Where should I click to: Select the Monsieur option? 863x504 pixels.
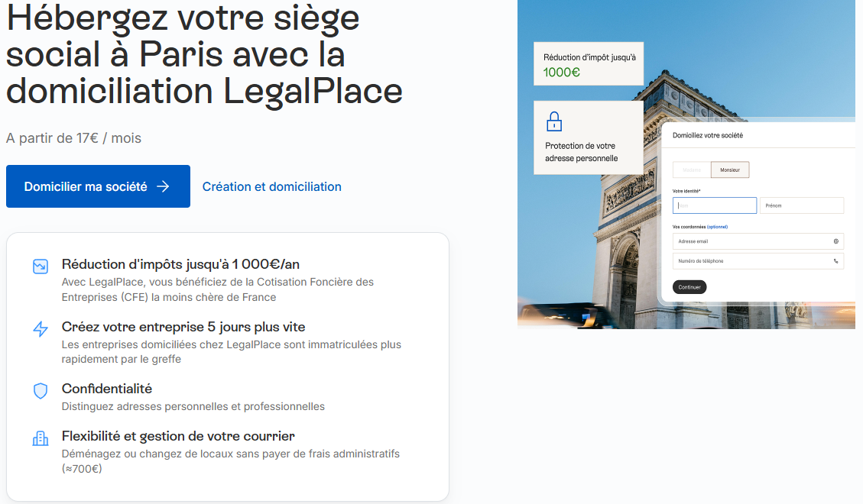coord(730,170)
